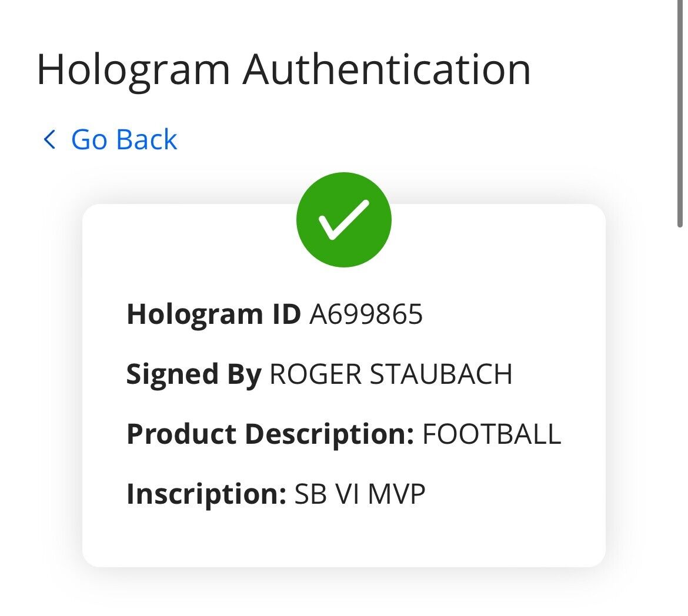Click the Hologram ID label

click(213, 315)
